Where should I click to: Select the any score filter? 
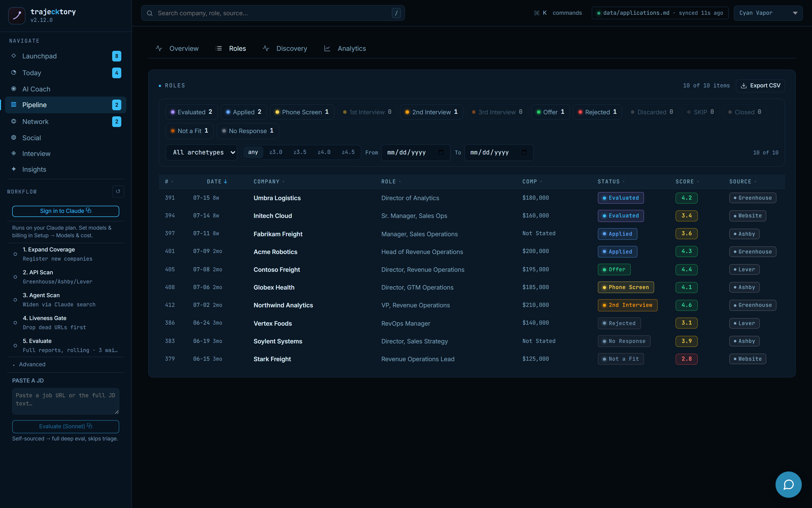(253, 153)
